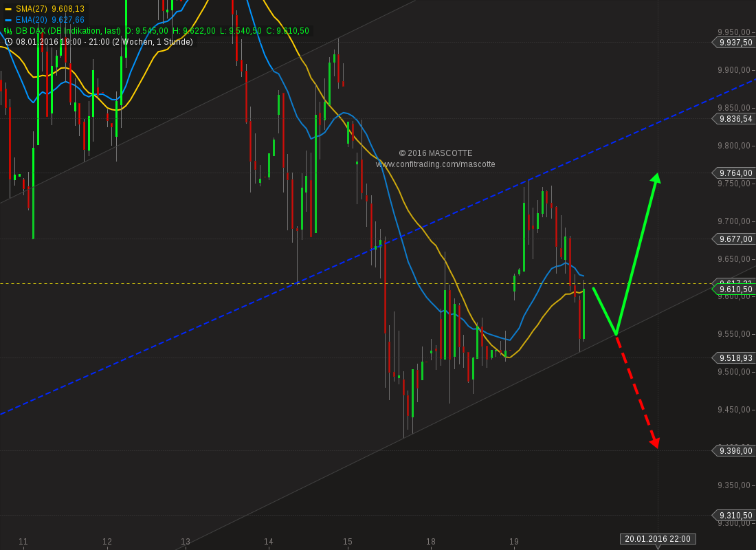Select the 9.764,00 price level tag
Screen dimensions: 756x550
[x=733, y=173]
